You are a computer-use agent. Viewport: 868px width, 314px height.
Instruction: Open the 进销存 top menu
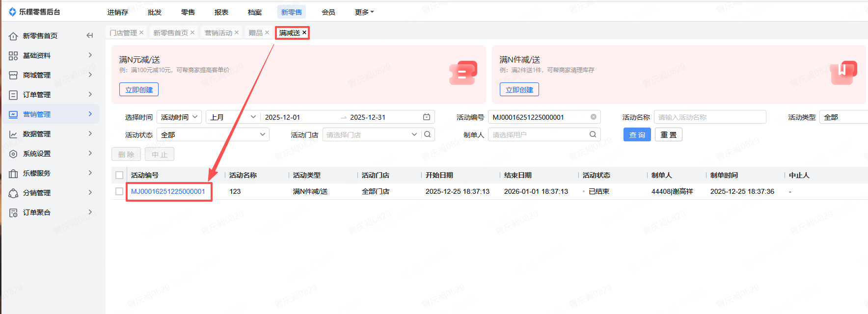click(x=118, y=12)
